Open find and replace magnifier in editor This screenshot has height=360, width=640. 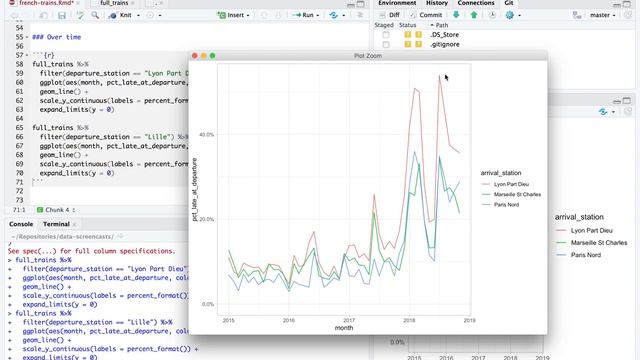(x=95, y=15)
